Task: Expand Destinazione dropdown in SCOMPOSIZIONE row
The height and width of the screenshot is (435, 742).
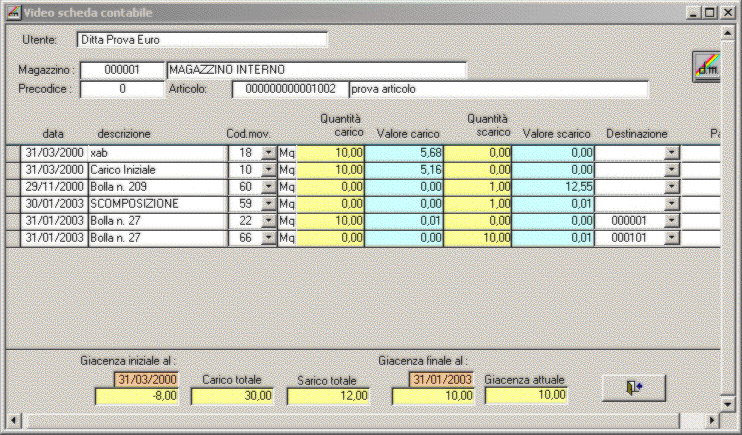Action: [x=671, y=204]
